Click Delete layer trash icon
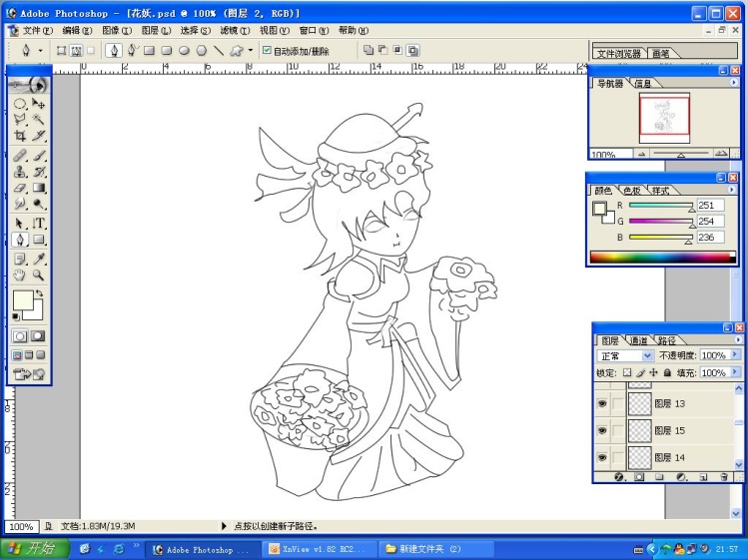The width and height of the screenshot is (748, 560). (724, 476)
